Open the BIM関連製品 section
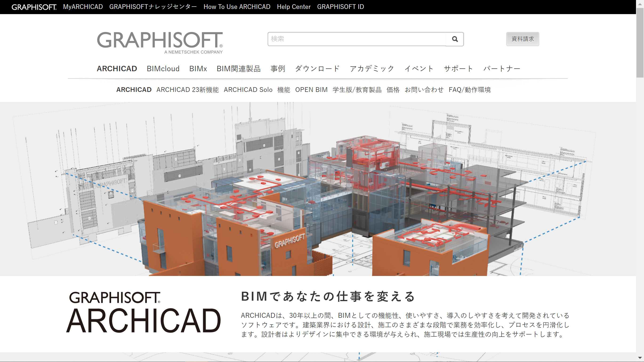Image resolution: width=644 pixels, height=362 pixels. tap(239, 69)
